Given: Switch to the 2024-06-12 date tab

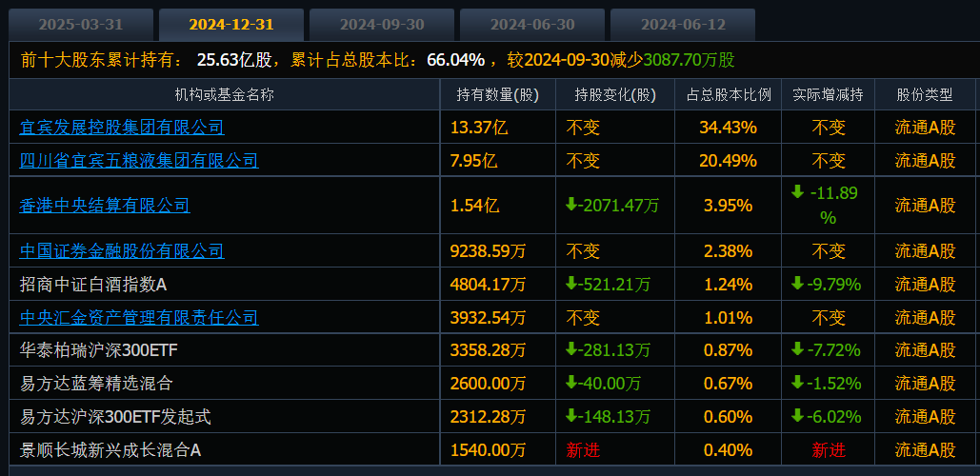Looking at the screenshot, I should pos(683,25).
